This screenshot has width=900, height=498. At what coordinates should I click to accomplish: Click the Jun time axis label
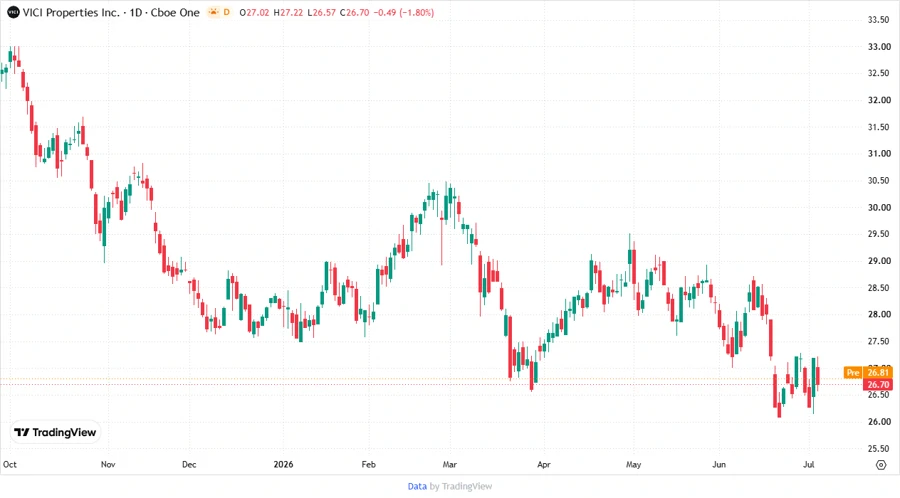pos(719,465)
